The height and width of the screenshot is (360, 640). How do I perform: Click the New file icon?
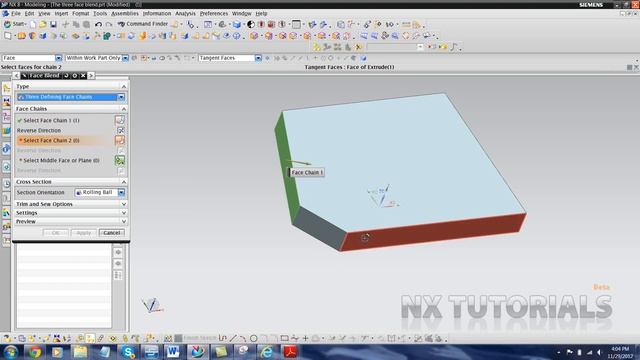(33, 24)
